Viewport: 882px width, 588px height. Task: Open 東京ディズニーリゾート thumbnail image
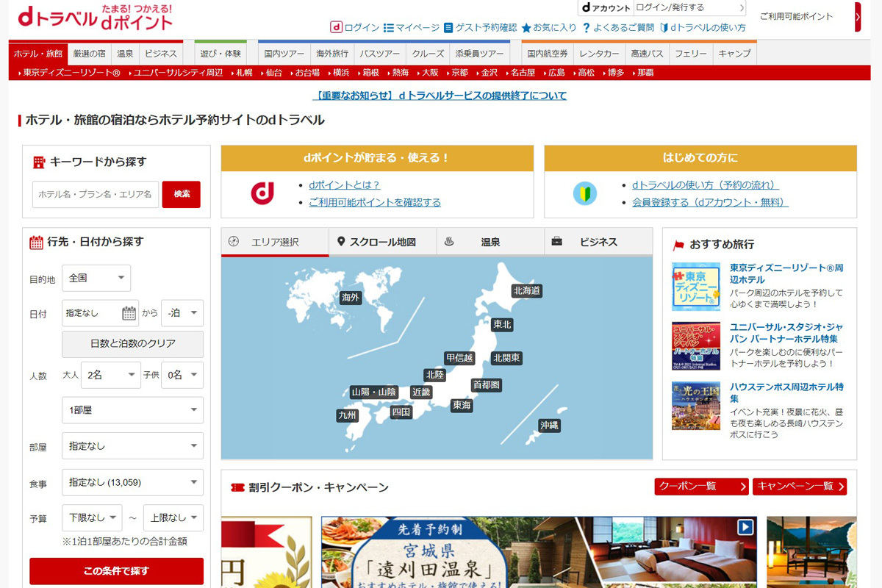pos(696,287)
